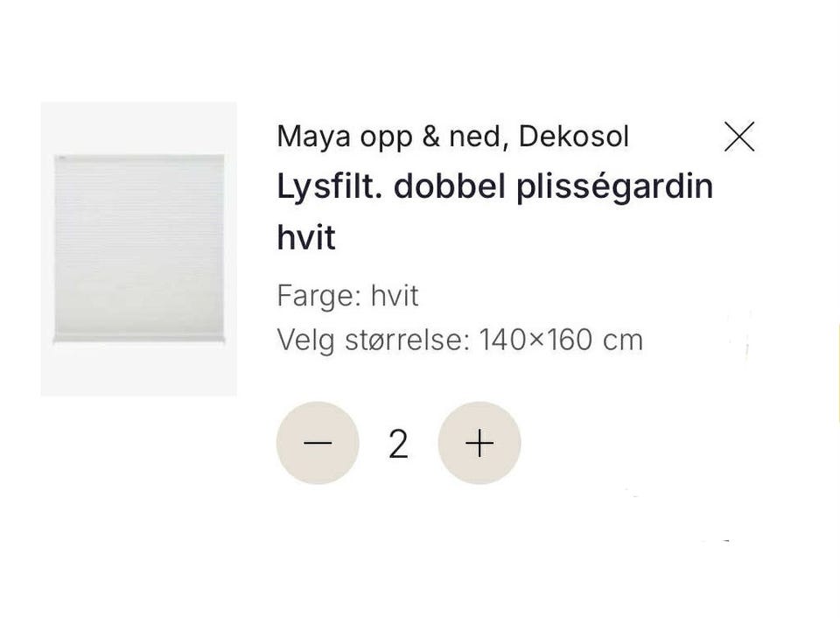The height and width of the screenshot is (618, 840).
Task: Click the color value hvit after Farge
Action: click(395, 295)
